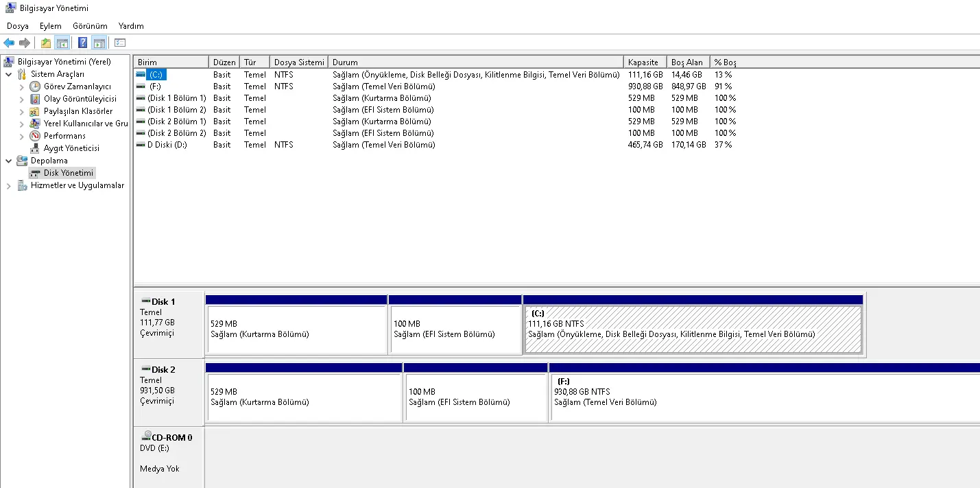
Task: Click the checklist settings icon in toolbar
Action: [x=120, y=43]
